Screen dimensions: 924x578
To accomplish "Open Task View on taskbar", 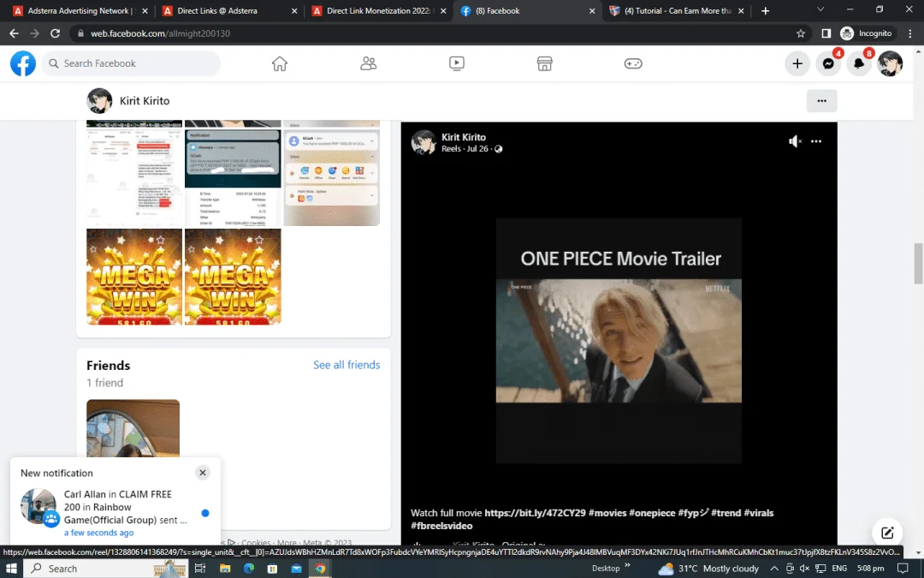I will (x=199, y=569).
